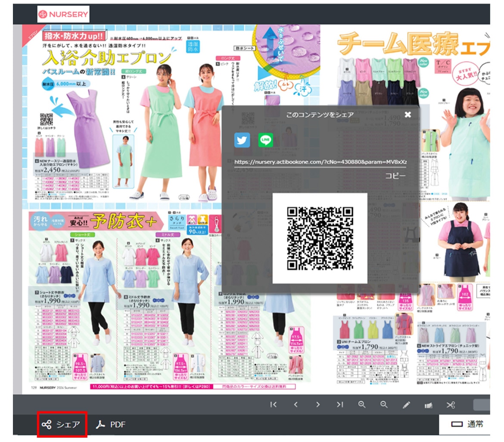This screenshot has height=442, width=504.
Task: Zoom in with the plus magnifier
Action: tap(362, 404)
